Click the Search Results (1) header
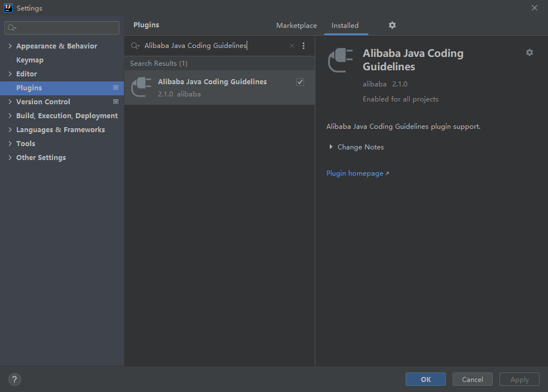 pyautogui.click(x=158, y=64)
